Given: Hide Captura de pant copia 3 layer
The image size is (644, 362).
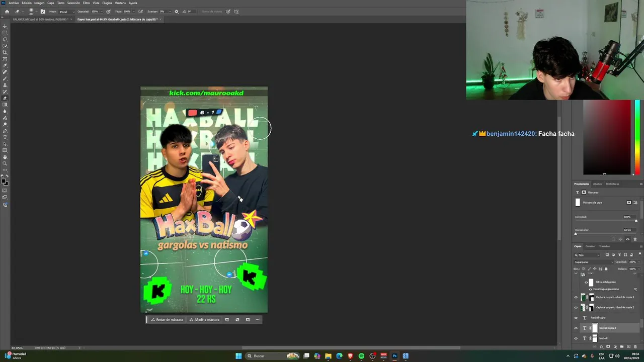Looking at the screenshot, I should pos(576,297).
